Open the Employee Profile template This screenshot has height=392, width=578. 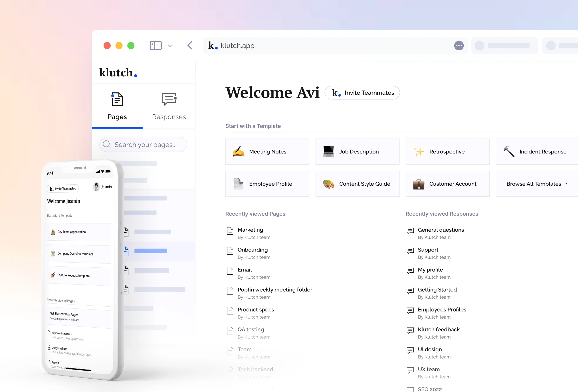(x=267, y=184)
